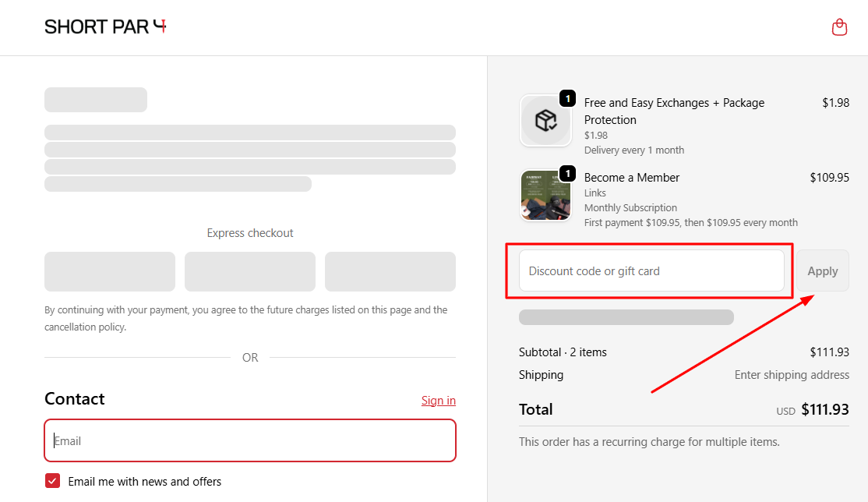Image resolution: width=868 pixels, height=502 pixels.
Task: Open the Sign in link
Action: [438, 400]
